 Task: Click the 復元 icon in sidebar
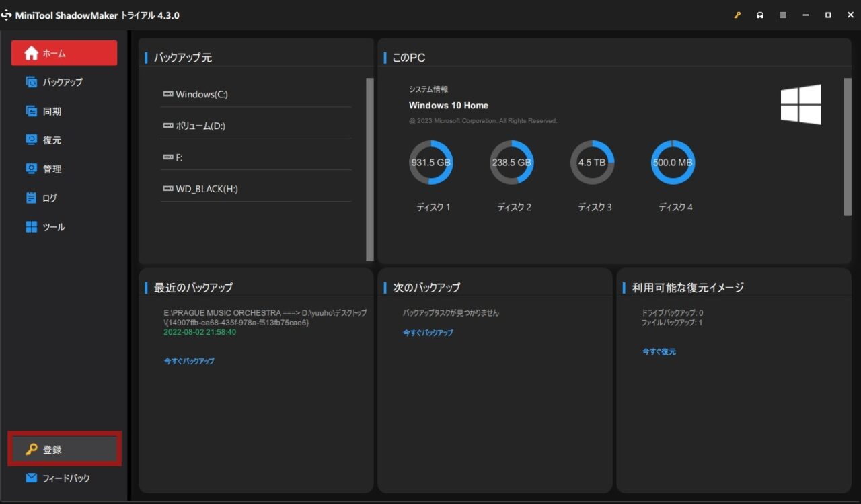(x=31, y=140)
